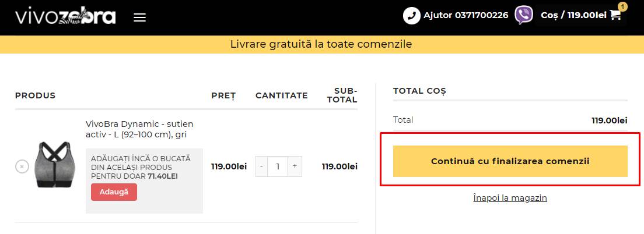Click the Livrare gratuită yellow banner

point(321,44)
